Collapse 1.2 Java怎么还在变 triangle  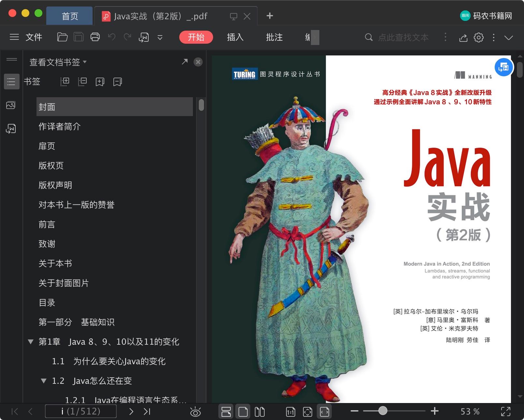44,381
